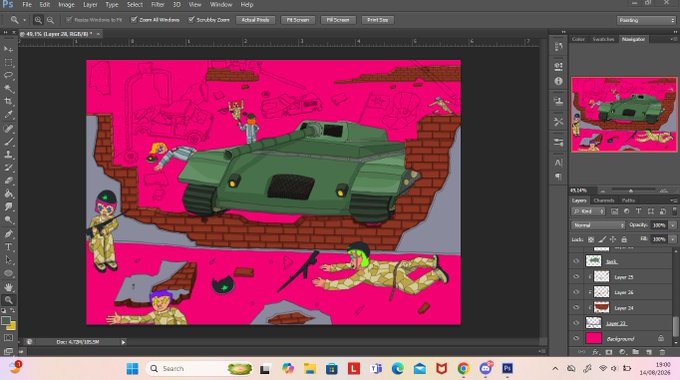Open the zoom tool preset picker arrow

pos(24,20)
